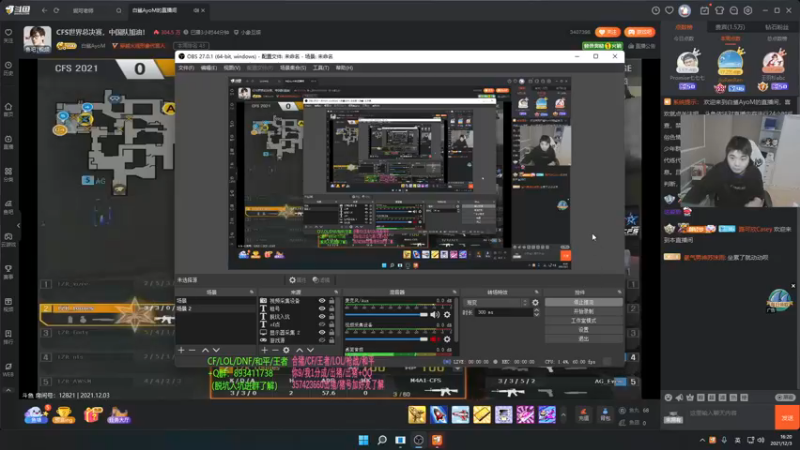This screenshot has width=800, height=450.
Task: Show the fourth hidden text source
Action: (x=322, y=324)
